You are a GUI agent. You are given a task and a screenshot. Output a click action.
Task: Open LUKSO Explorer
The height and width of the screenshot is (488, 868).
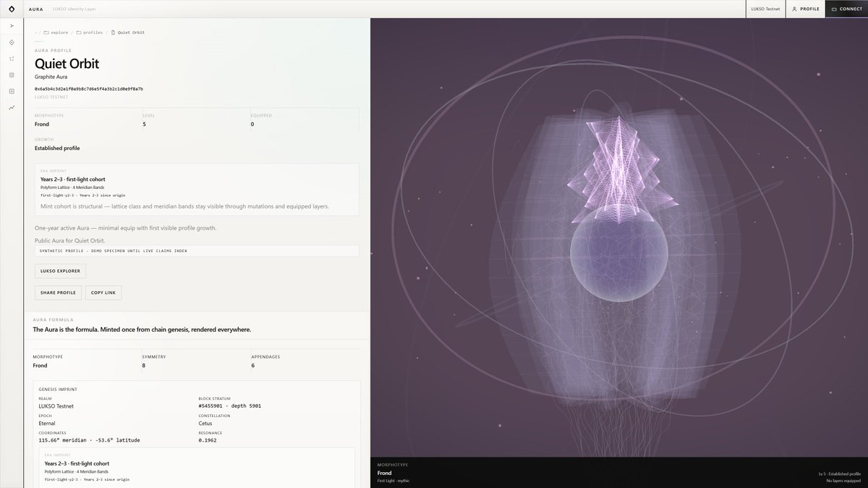[x=61, y=271]
